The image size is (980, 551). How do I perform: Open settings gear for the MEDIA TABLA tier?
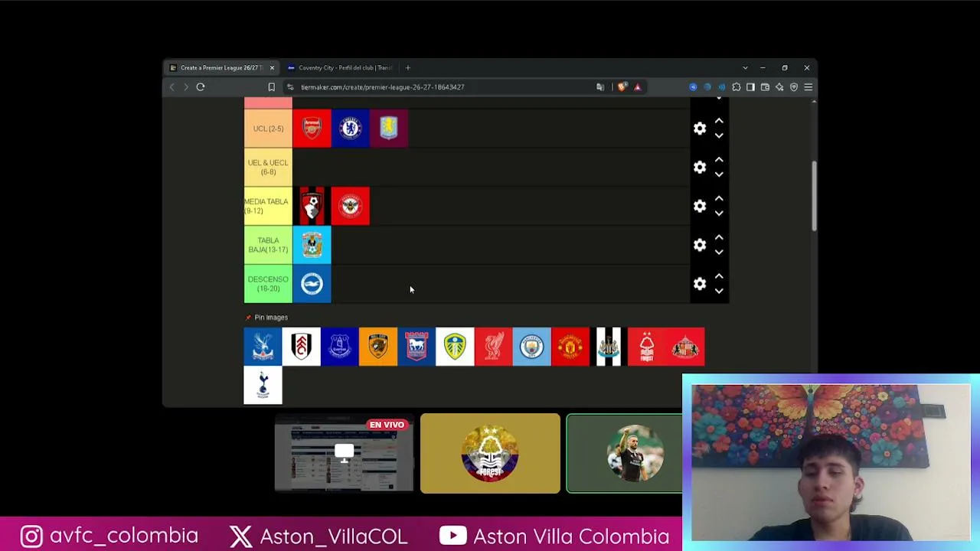(700, 207)
